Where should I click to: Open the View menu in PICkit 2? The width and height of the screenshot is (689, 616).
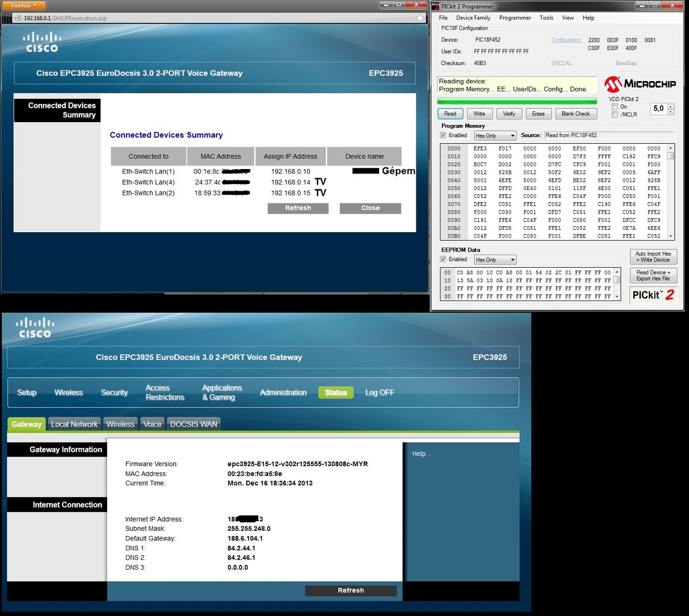click(567, 17)
